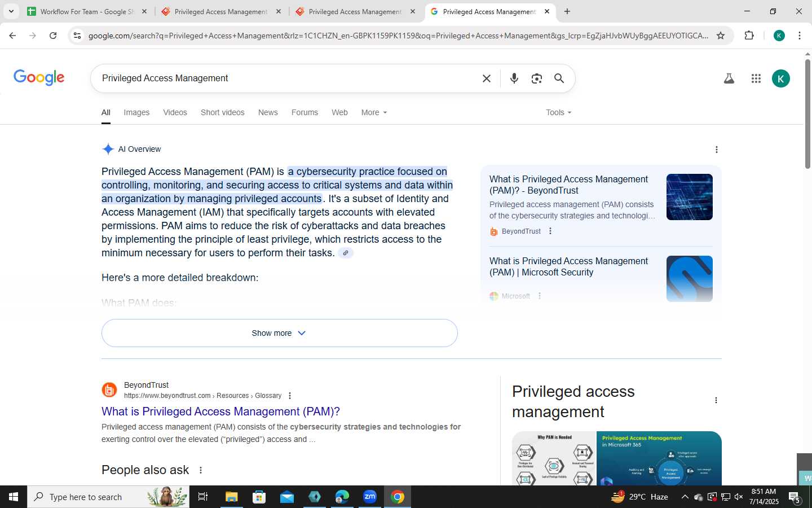Open more options for BeyondTrust source card
The image size is (812, 508).
coord(550,231)
